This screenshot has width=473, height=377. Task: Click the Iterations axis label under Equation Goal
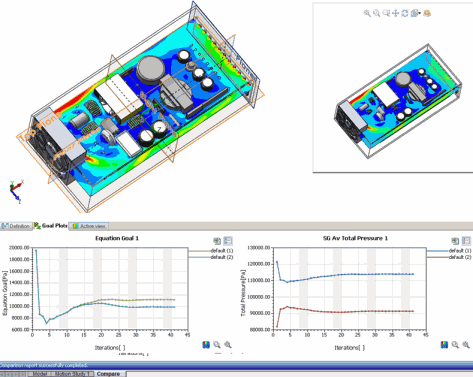click(x=110, y=348)
